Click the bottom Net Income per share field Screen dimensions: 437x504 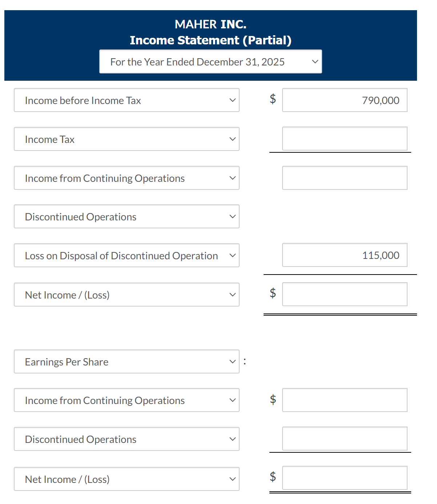345,478
